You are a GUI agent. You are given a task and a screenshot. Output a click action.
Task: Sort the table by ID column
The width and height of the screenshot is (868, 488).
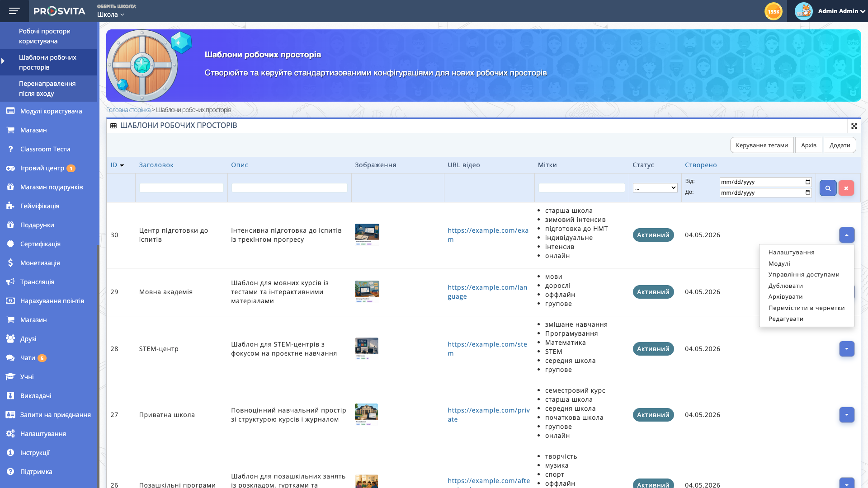click(117, 165)
